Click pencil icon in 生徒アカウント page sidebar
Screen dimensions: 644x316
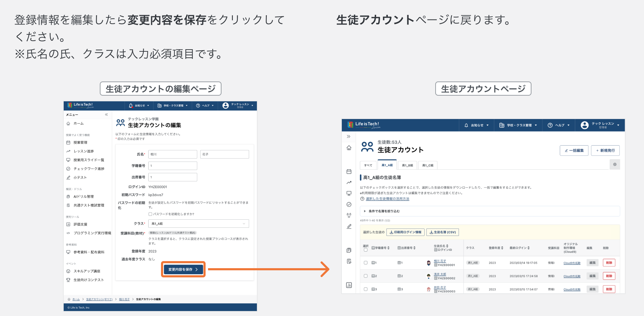pos(349,226)
